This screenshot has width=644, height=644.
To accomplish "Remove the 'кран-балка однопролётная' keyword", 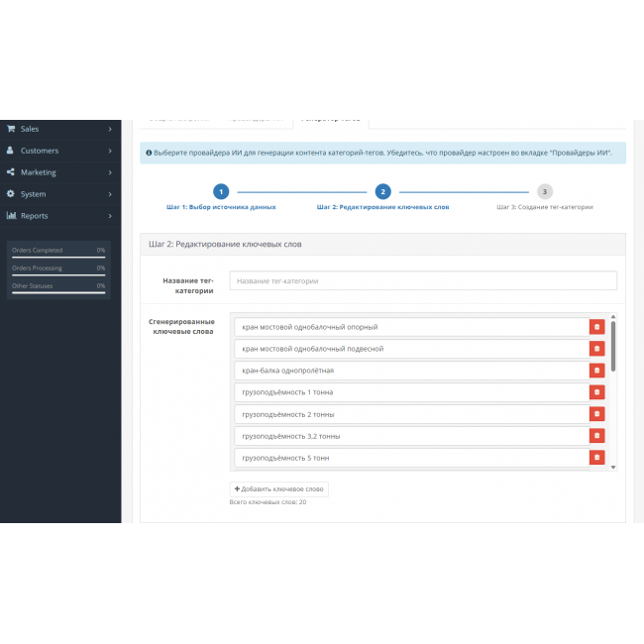I will [596, 371].
